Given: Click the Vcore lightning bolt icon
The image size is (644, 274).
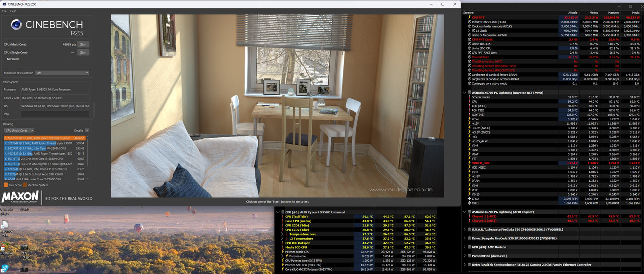Looking at the screenshot, I should [469, 119].
